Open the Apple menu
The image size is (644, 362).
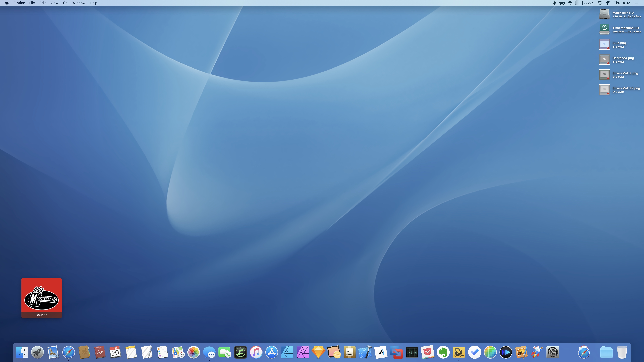coord(7,3)
